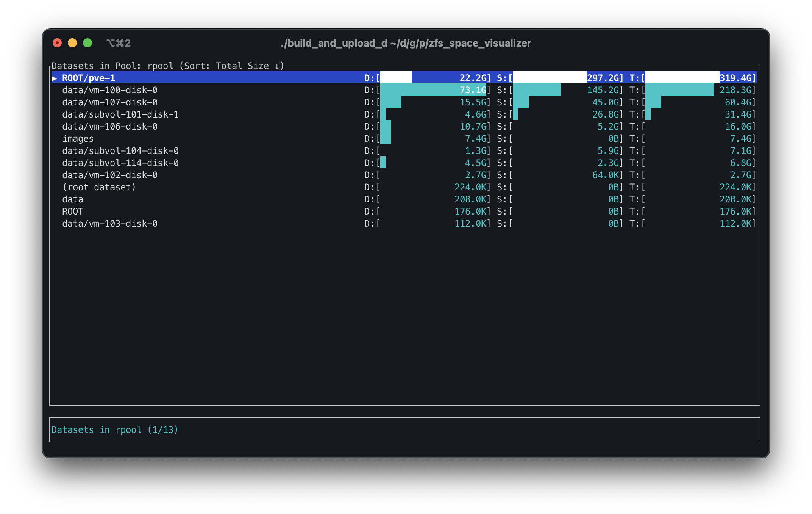Select data/subvol-114-disk-0 dataset row
This screenshot has height=514, width=812.
[120, 163]
